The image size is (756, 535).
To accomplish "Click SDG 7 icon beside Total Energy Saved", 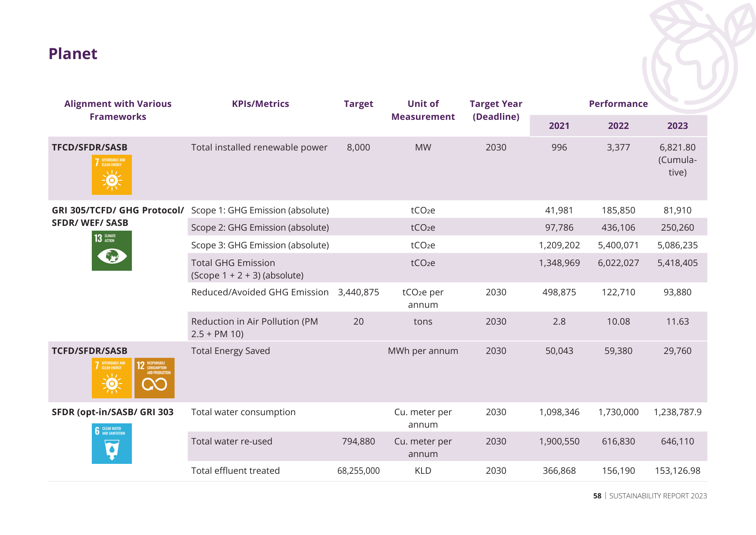I will click(112, 378).
